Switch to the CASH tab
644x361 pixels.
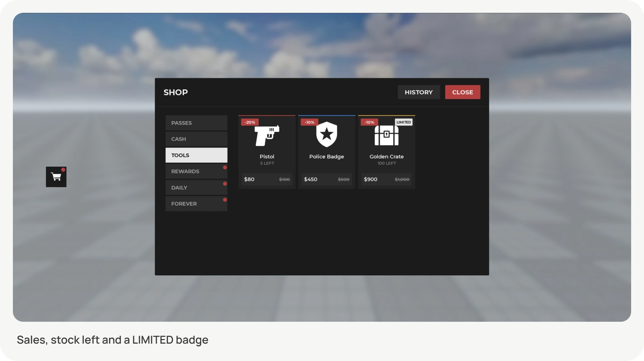tap(196, 139)
